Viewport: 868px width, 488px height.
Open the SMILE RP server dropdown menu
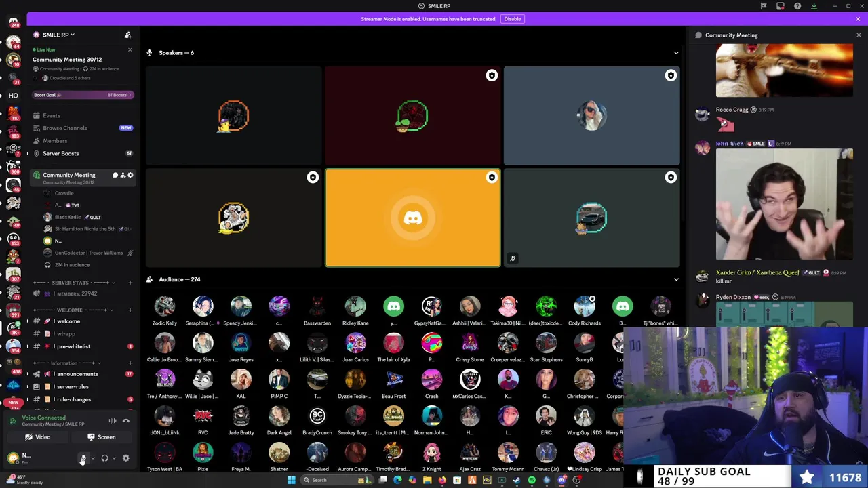click(x=58, y=35)
